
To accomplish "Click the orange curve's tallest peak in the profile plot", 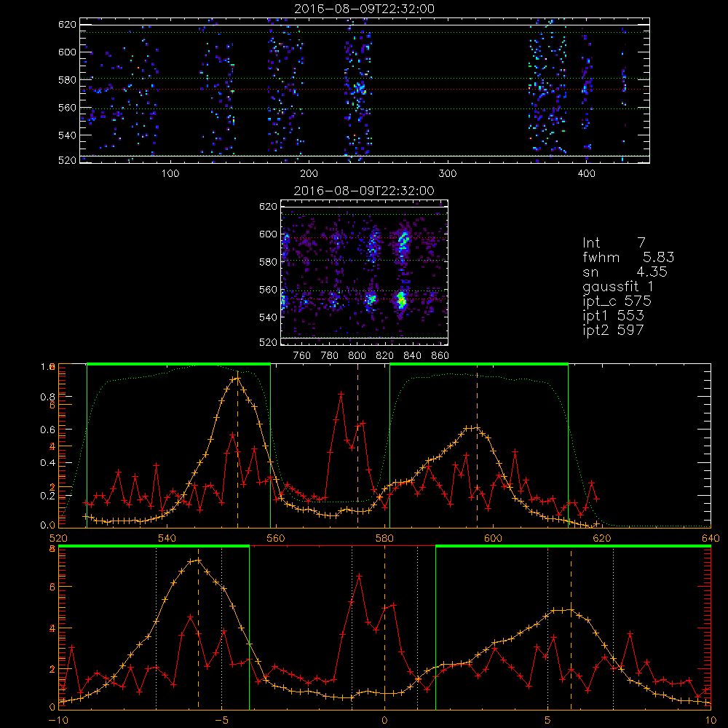I will click(237, 379).
